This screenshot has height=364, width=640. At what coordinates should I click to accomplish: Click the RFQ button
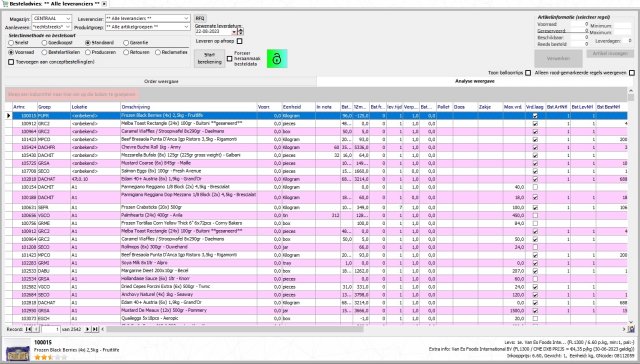tap(200, 19)
